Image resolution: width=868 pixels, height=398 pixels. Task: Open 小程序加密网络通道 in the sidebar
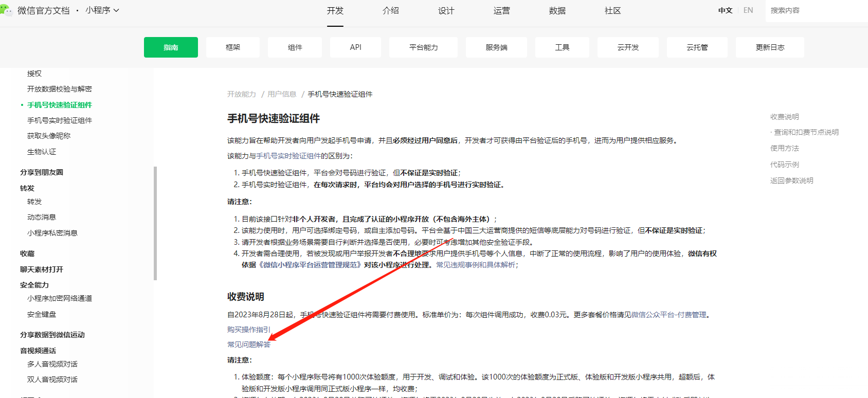pos(60,298)
